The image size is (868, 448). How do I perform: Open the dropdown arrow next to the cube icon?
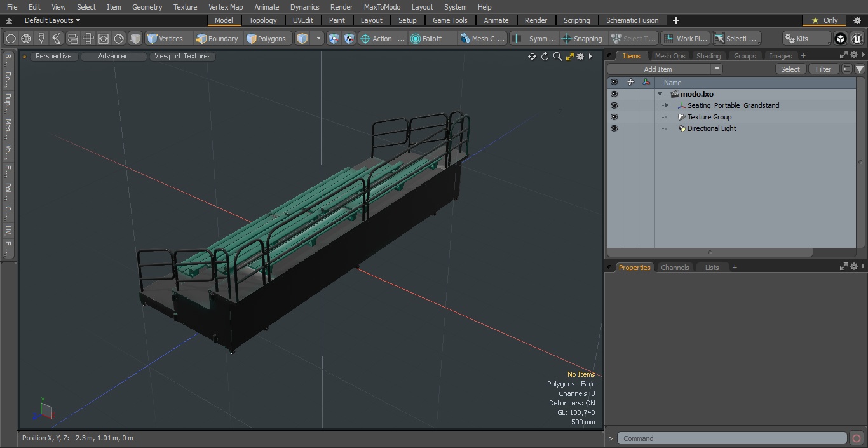(x=319, y=39)
